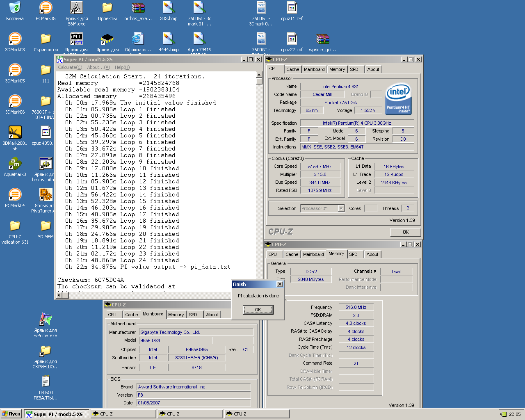Switch to Mainboard tab in top CPU-Z window
Screen dimensions: 525x420
pyautogui.click(x=314, y=69)
